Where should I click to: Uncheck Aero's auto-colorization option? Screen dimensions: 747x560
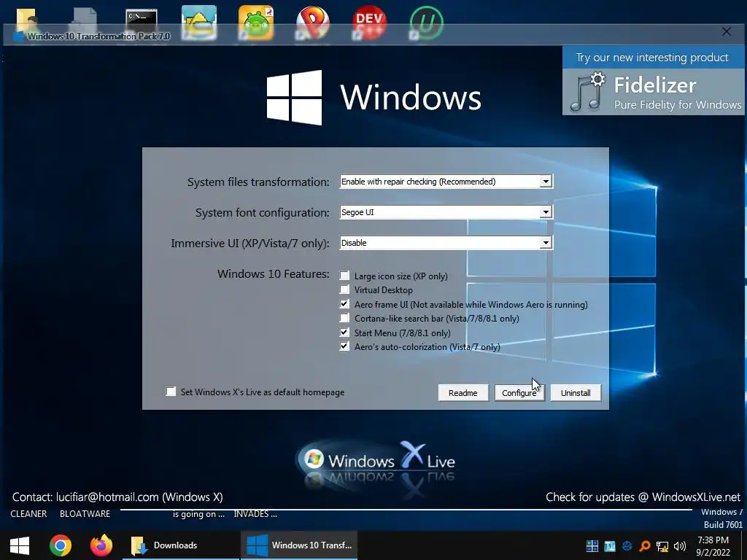tap(344, 346)
